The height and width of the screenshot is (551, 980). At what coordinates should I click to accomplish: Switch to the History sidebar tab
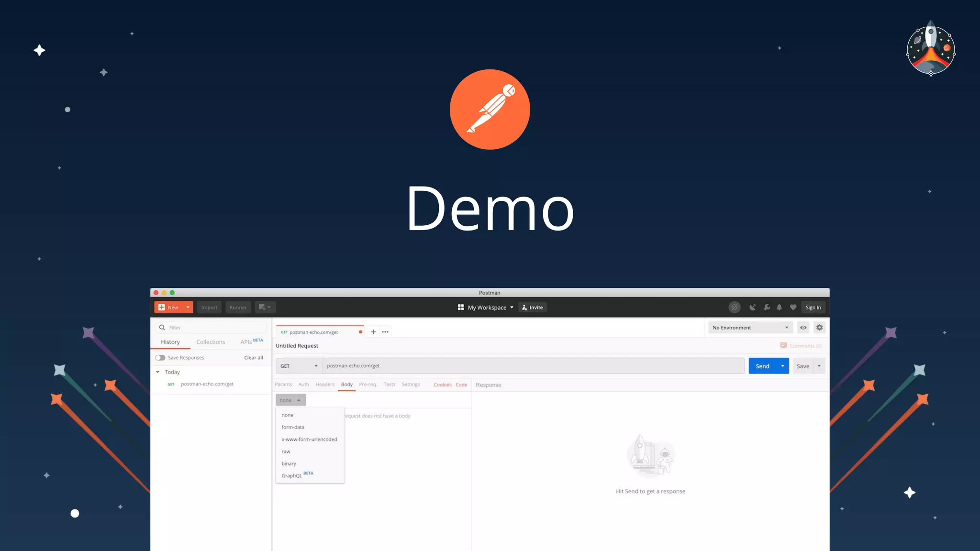point(170,342)
